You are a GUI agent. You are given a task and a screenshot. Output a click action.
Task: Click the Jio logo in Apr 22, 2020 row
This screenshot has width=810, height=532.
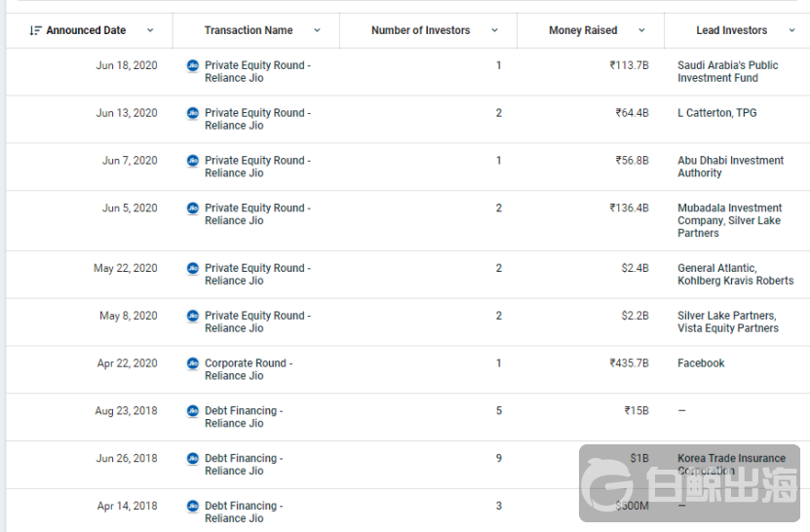[193, 363]
